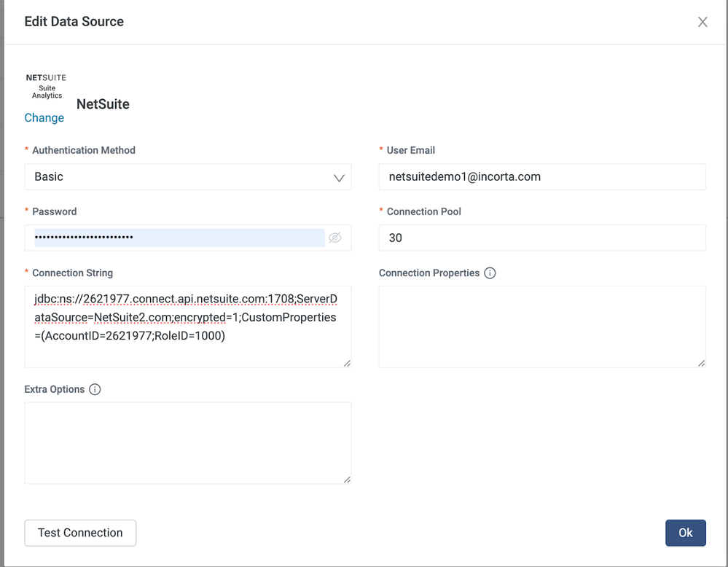Click the Connection Properties info icon
Screen dimensions: 728x567
tap(490, 273)
